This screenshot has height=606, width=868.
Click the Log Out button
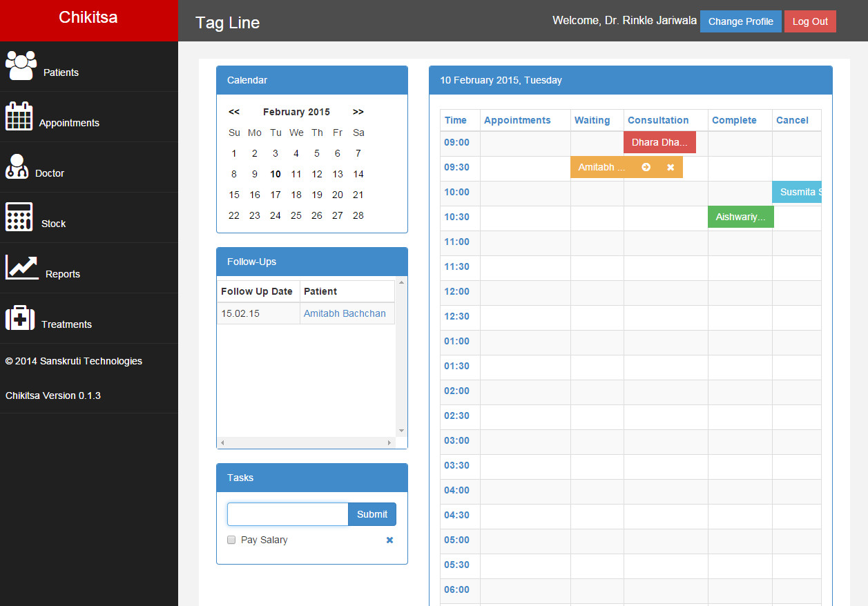[x=810, y=21]
